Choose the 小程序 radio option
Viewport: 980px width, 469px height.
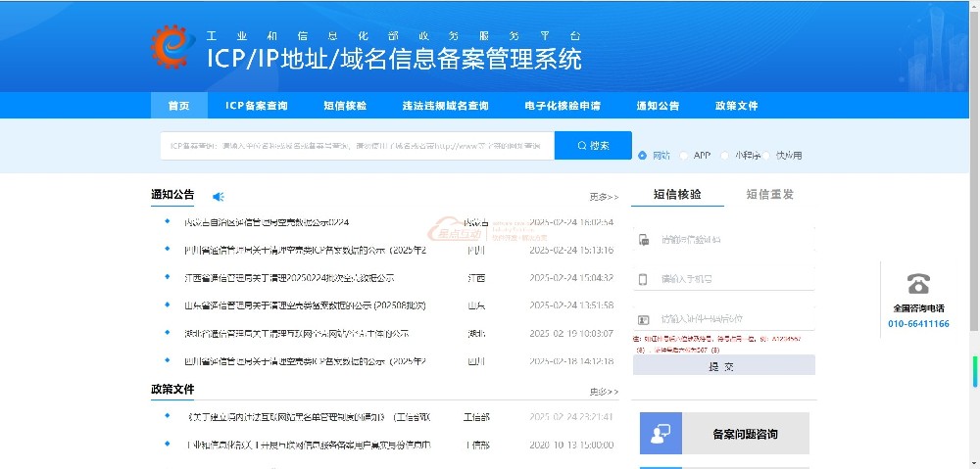point(725,155)
